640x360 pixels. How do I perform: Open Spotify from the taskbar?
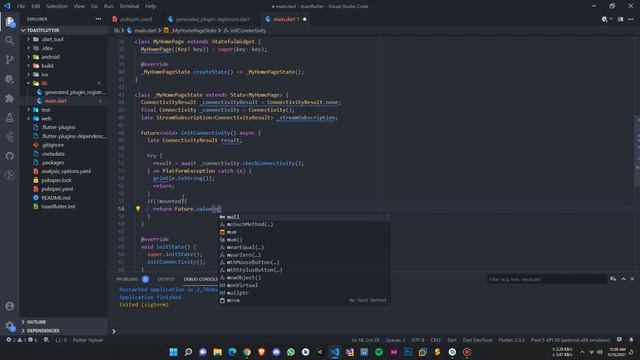[x=379, y=352]
